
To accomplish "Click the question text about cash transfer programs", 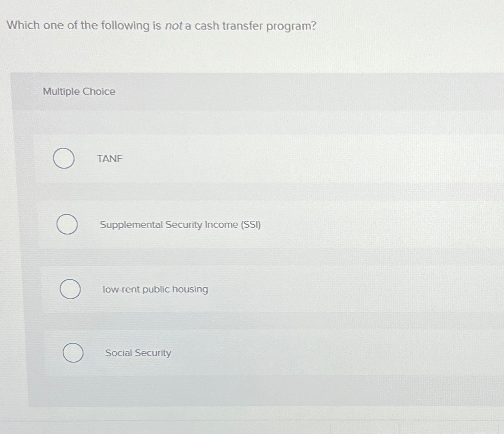I will coord(161,26).
